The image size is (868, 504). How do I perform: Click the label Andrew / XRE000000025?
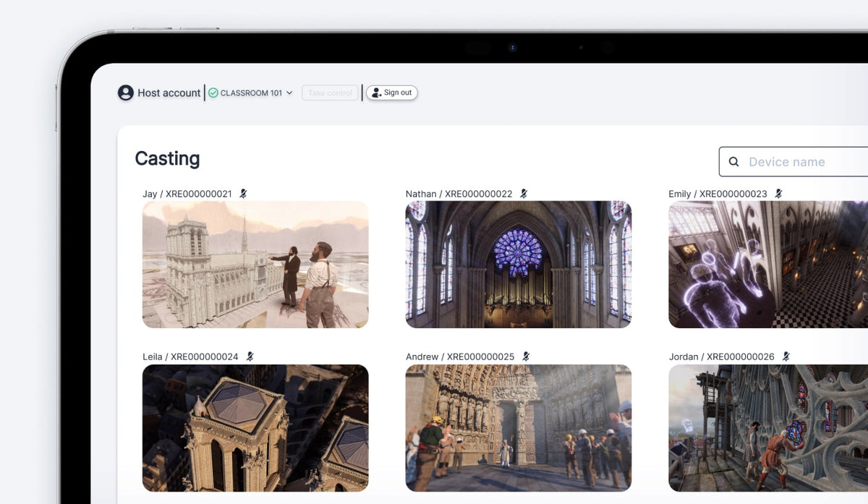coord(460,356)
